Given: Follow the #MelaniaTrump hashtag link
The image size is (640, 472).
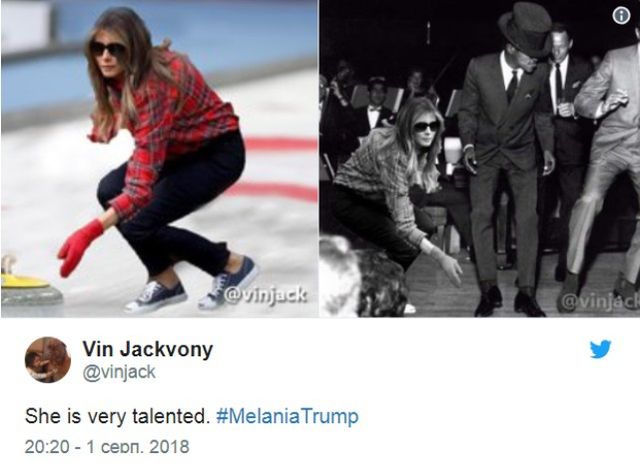Looking at the screenshot, I should tap(292, 415).
